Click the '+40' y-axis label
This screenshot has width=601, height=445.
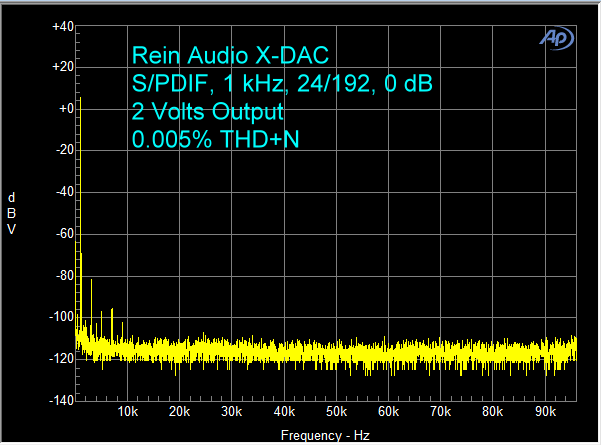pos(63,27)
